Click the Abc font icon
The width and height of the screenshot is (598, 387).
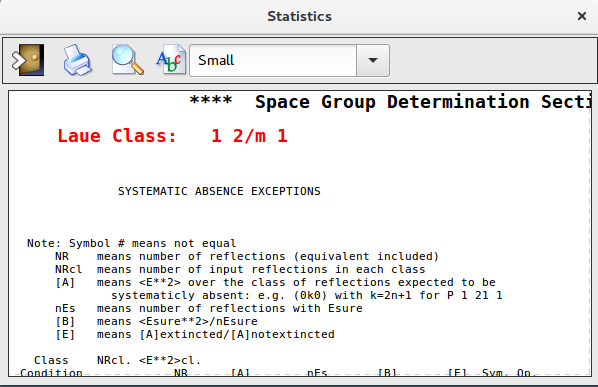click(170, 60)
